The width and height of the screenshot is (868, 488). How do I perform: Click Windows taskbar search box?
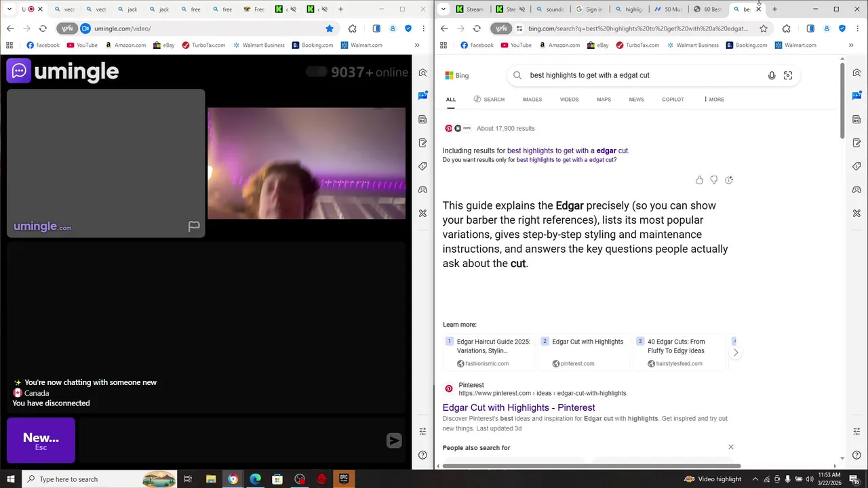click(100, 479)
